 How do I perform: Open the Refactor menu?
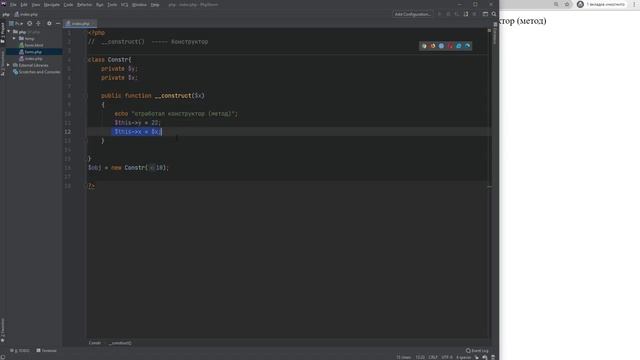[x=84, y=4]
